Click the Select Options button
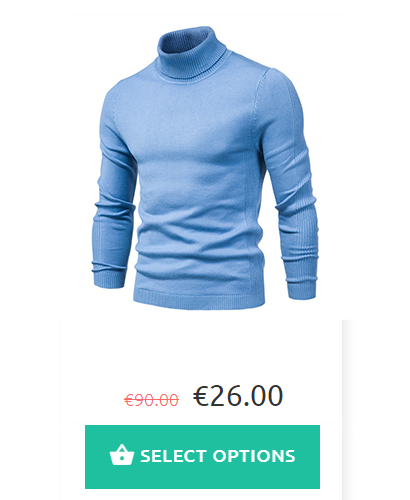This screenshot has width=410, height=500. [x=202, y=457]
